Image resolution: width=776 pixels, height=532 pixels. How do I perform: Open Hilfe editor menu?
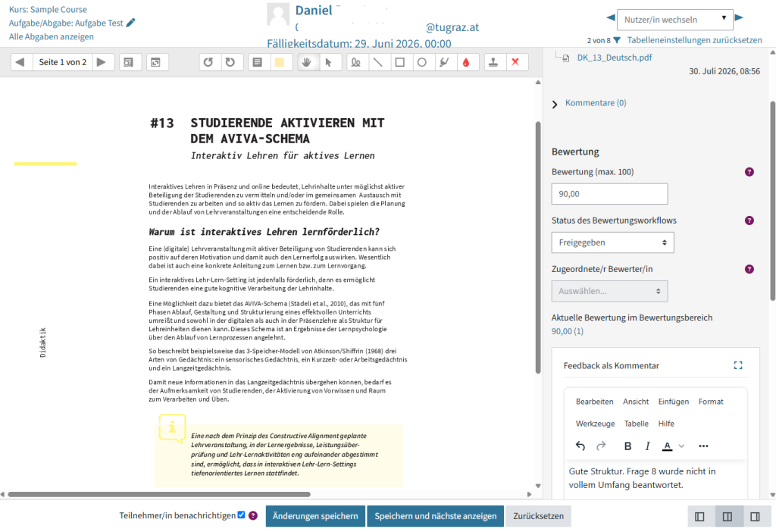pos(666,424)
